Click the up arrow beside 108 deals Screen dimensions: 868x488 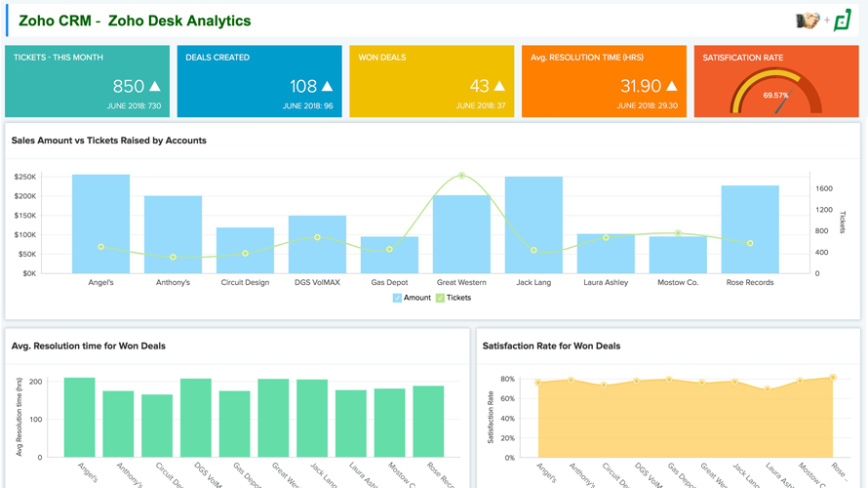(x=327, y=87)
